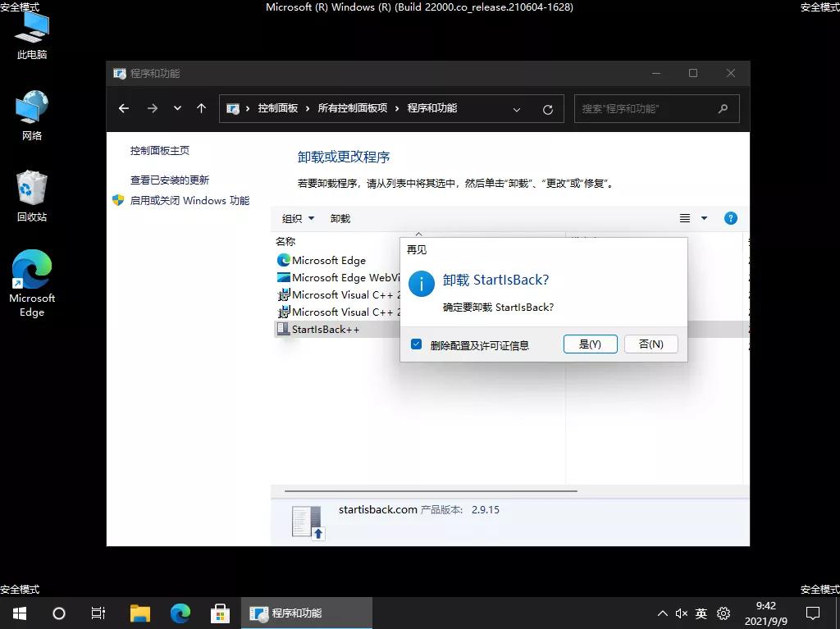Viewport: 840px width, 629px height.
Task: Expand the address bar dropdown chevron
Action: 517,107
